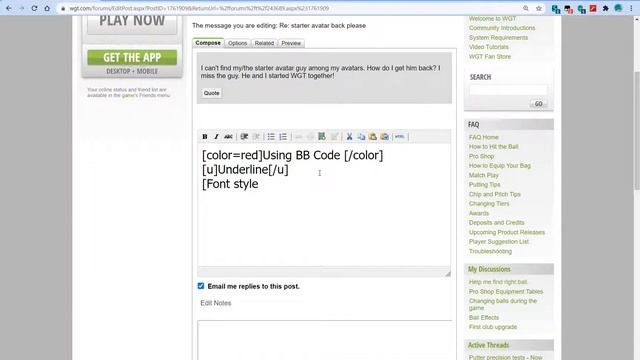640x360 pixels.
Task: Toggle bold formatting in the editor toolbar
Action: (205, 137)
